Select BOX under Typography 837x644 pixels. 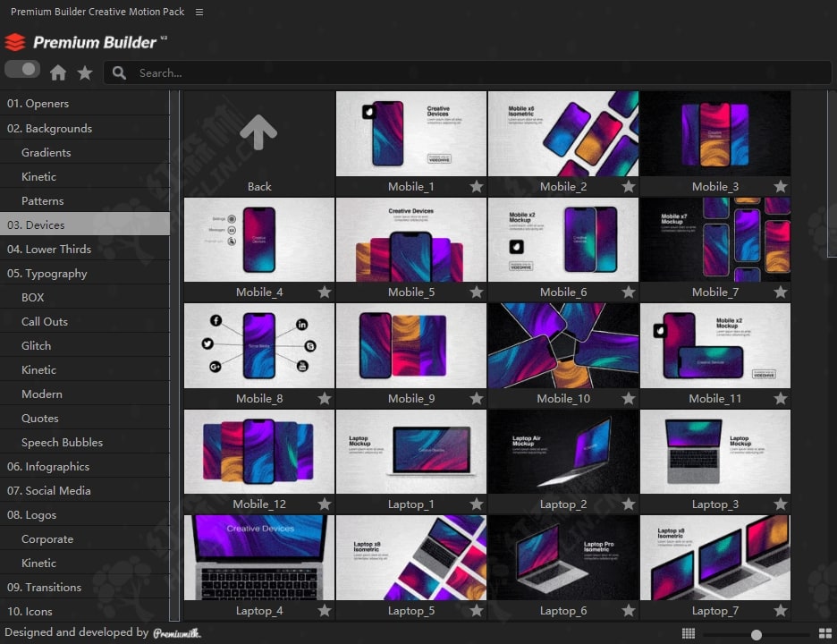[x=85, y=298]
